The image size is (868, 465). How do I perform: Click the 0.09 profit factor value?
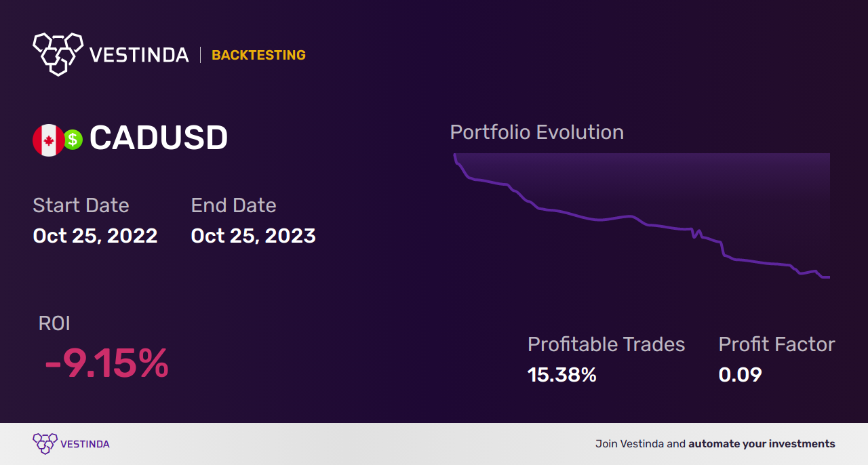click(x=740, y=375)
